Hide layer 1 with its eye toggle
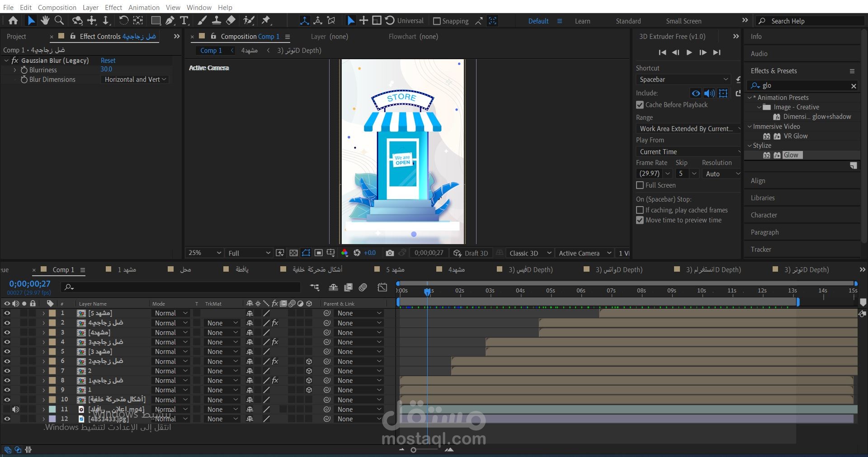 click(7, 313)
